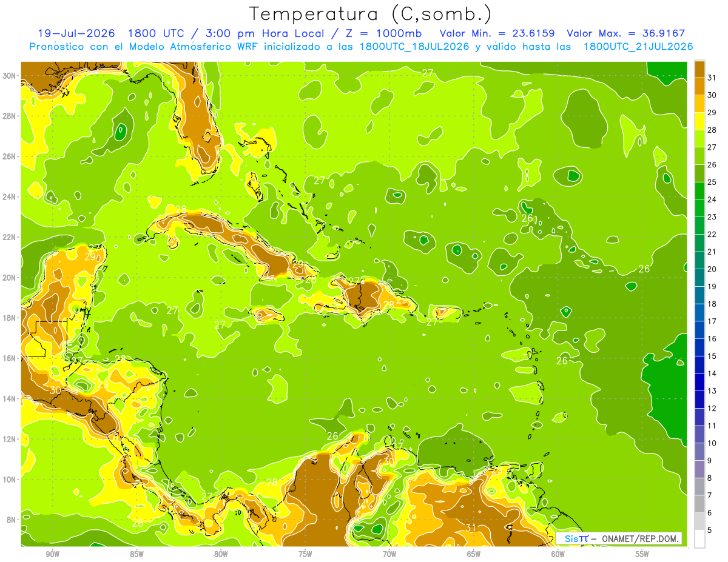The image size is (728, 562).
Task: Click the 55W longitude axis label
Action: tap(642, 554)
